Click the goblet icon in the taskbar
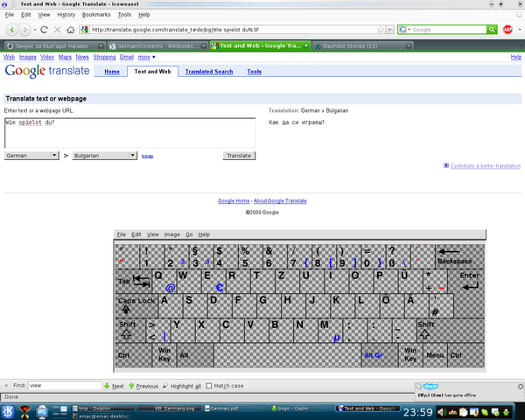The height and width of the screenshot is (420, 525). [25, 412]
